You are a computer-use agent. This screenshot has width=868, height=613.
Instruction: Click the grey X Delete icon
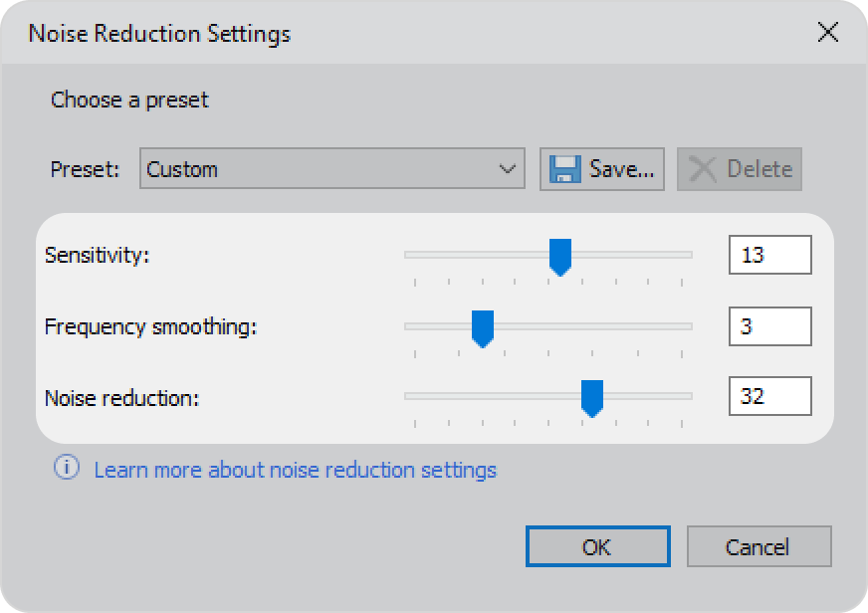703,169
